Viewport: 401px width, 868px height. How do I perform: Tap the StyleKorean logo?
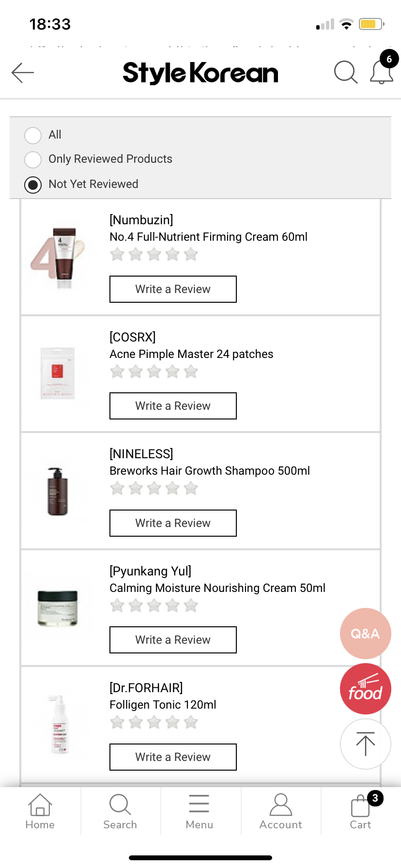200,73
